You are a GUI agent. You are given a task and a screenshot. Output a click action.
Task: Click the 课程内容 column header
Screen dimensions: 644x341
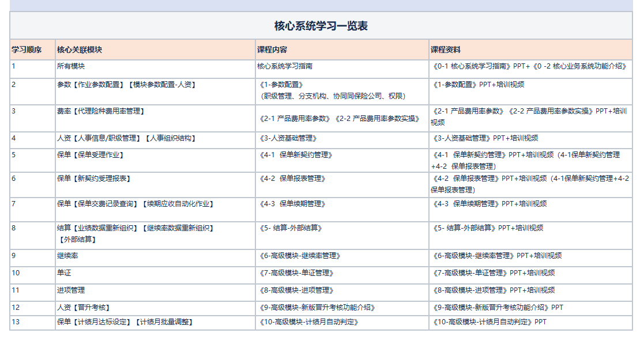pyautogui.click(x=272, y=50)
